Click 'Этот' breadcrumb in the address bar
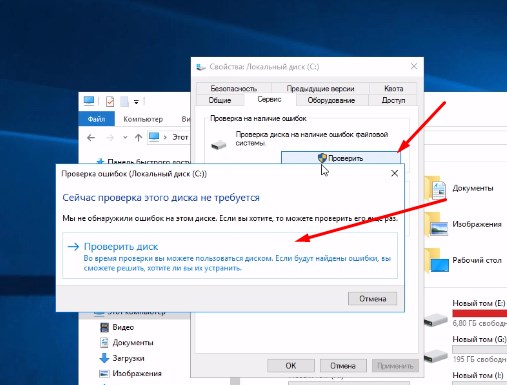Viewport: 507px width, 385px height. 180,137
